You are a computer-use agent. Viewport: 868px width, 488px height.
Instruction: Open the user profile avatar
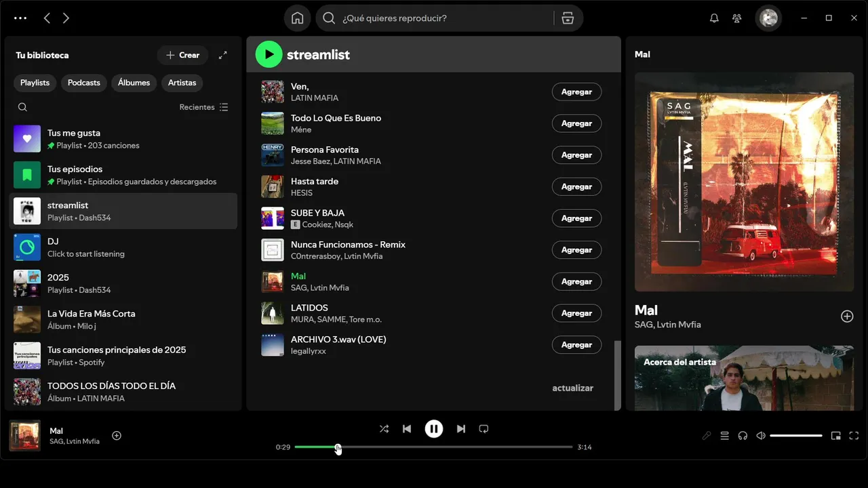point(768,18)
